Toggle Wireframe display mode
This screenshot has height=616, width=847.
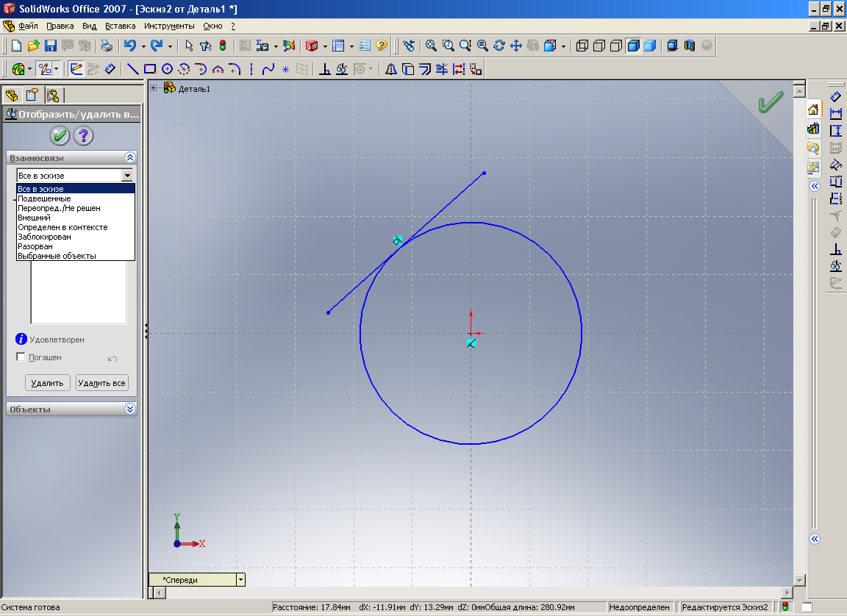pyautogui.click(x=582, y=46)
